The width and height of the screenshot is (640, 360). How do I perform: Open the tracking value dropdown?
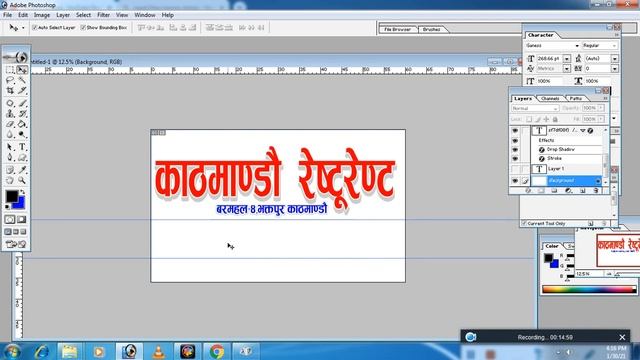click(x=615, y=69)
